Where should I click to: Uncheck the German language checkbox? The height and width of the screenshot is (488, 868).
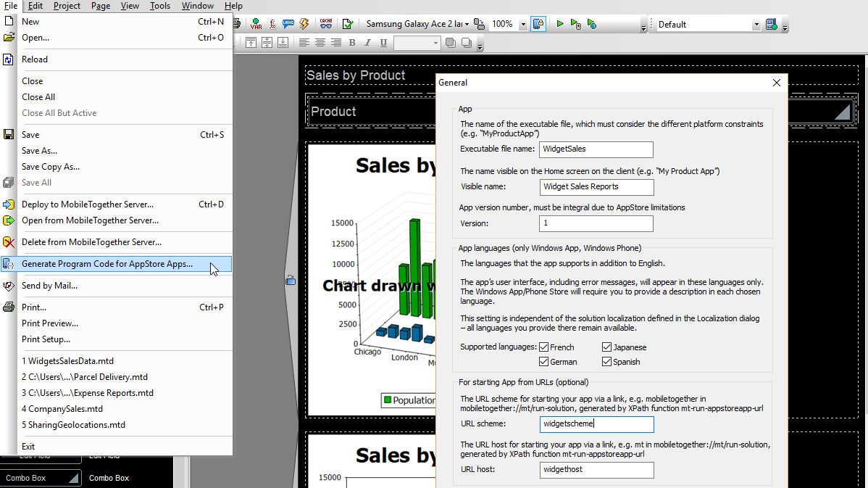click(x=543, y=362)
